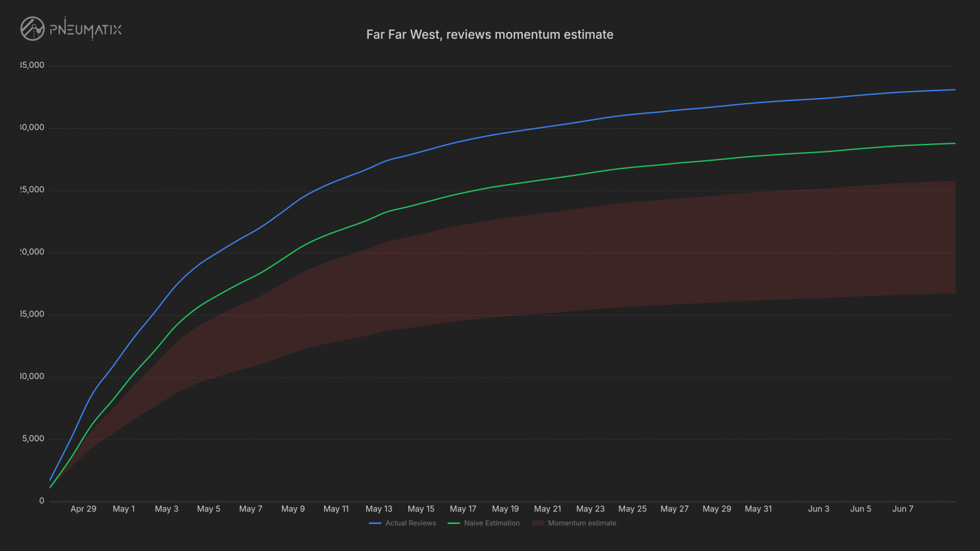Select the May 13 x-axis label
980x551 pixels.
point(379,509)
